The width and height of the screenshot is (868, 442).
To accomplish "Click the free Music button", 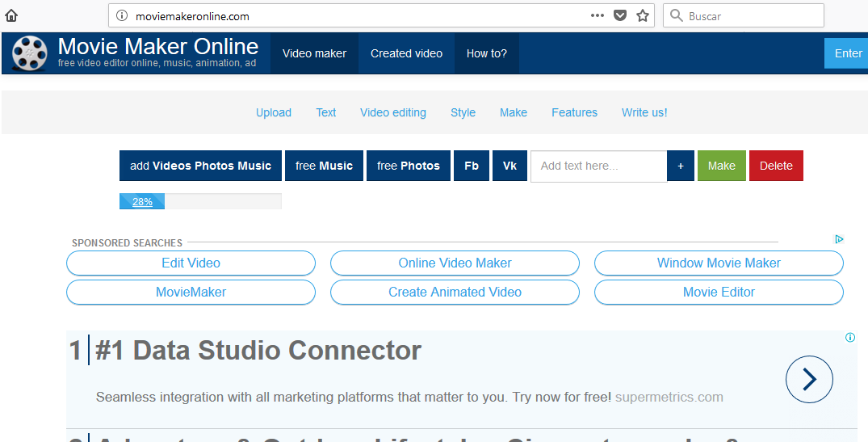I will pos(324,166).
